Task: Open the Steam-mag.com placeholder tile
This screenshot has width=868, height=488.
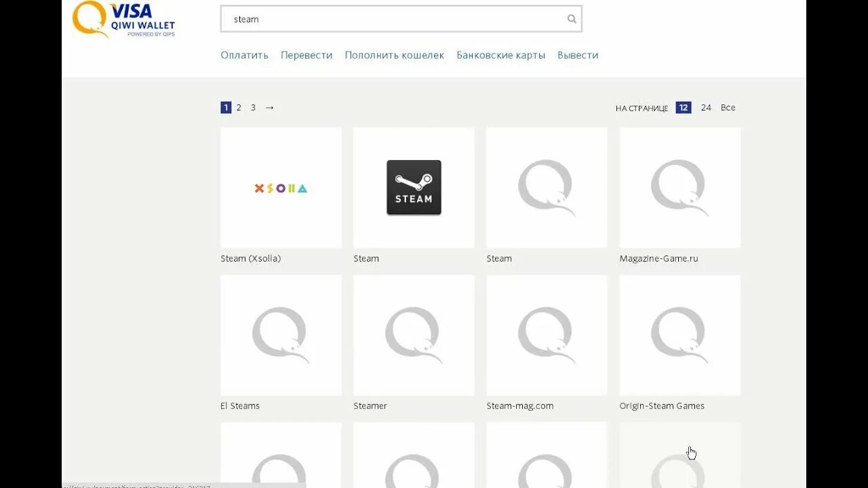Action: coord(547,335)
